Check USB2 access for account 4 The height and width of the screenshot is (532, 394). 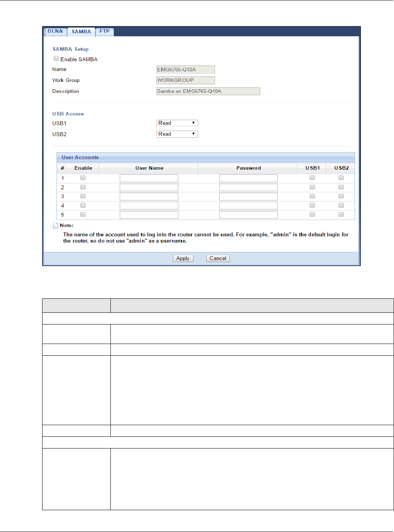pos(341,206)
